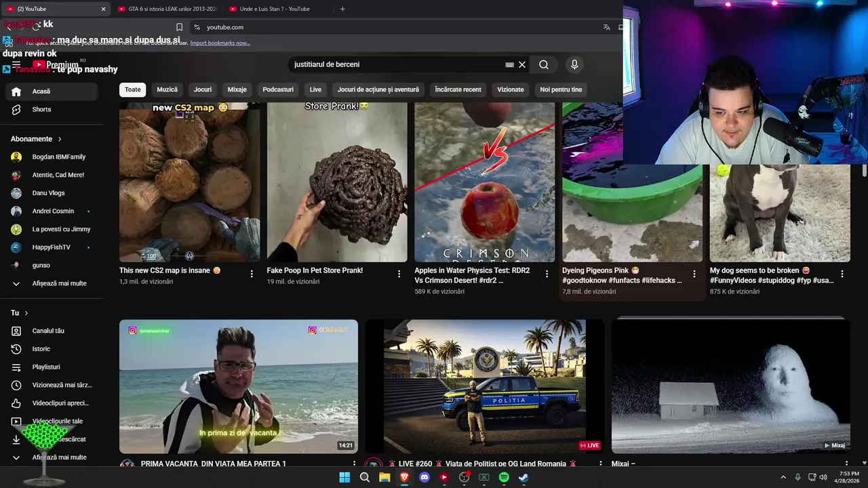This screenshot has height=488, width=868.
Task: Click the search magnifier button
Action: tap(544, 64)
